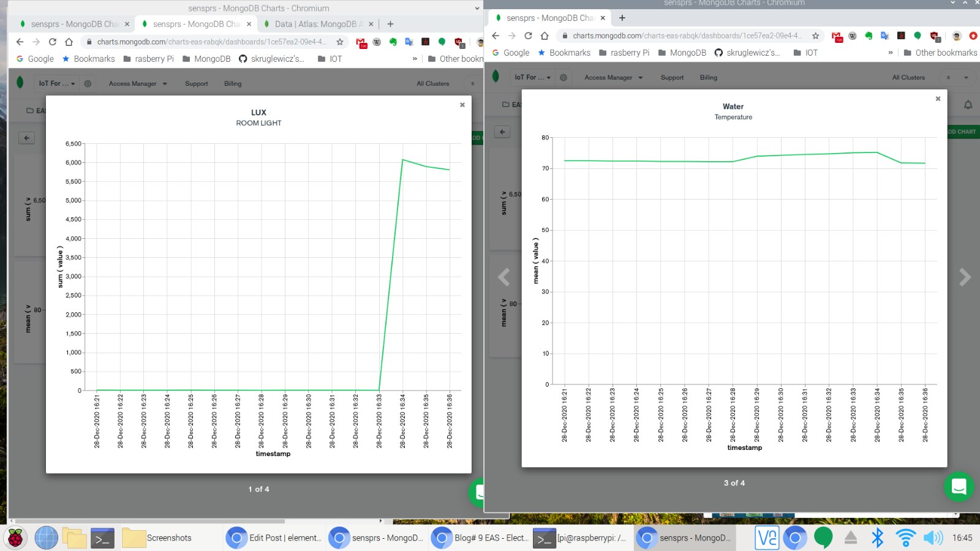Open a new tab in the left Chromium window
The width and height of the screenshot is (980, 551).
click(390, 24)
